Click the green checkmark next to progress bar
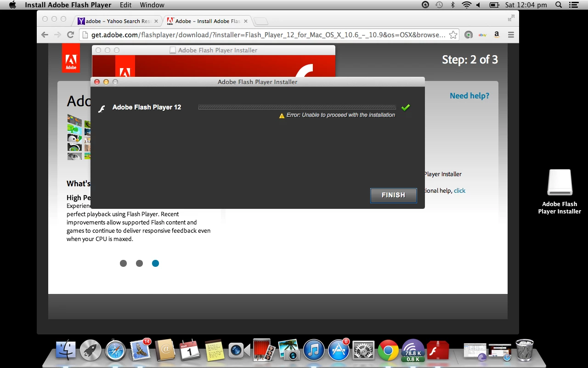 tap(405, 108)
